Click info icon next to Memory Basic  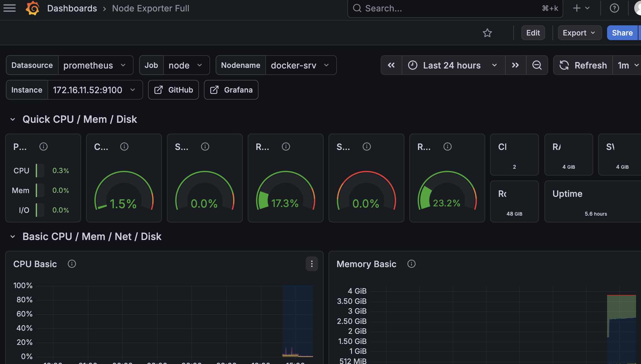pos(411,264)
